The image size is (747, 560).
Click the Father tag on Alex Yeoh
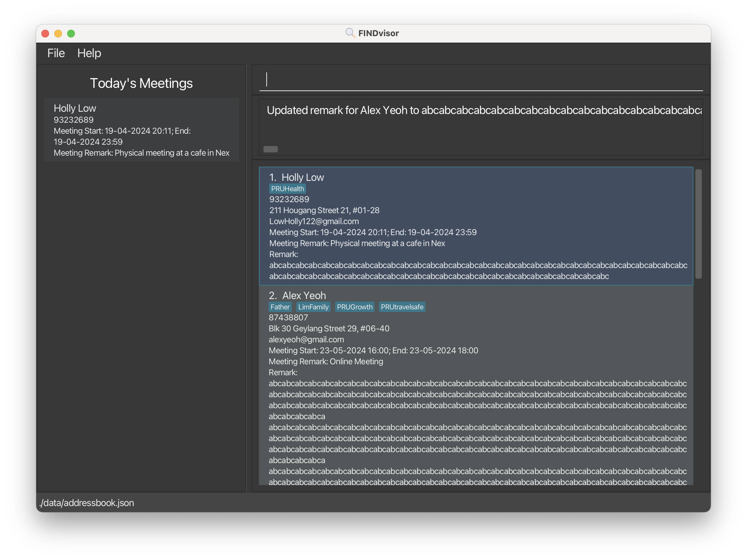(280, 307)
